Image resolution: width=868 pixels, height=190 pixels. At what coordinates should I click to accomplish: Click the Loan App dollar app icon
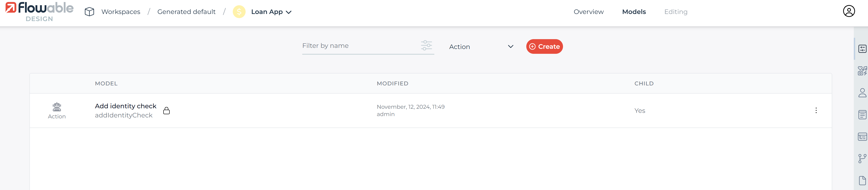(239, 12)
